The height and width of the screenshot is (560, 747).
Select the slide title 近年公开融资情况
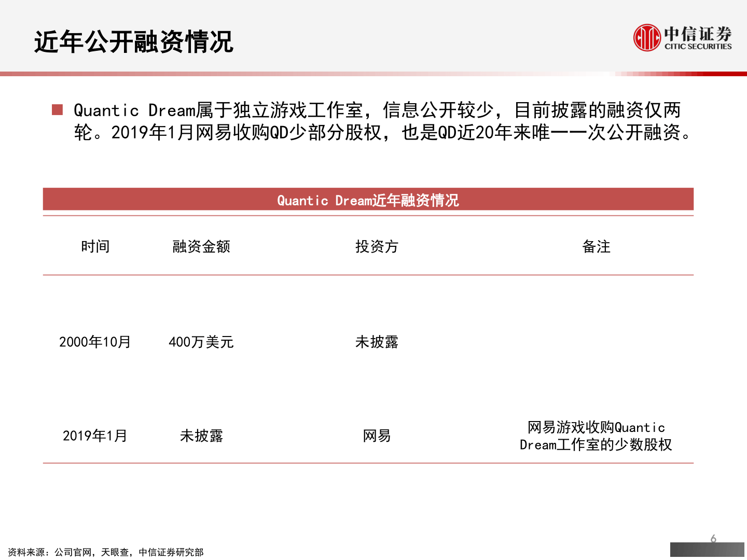tap(134, 42)
